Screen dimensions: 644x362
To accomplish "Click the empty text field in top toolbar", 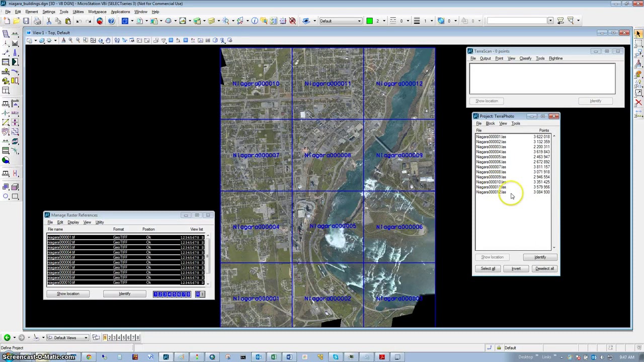I will (x=517, y=21).
